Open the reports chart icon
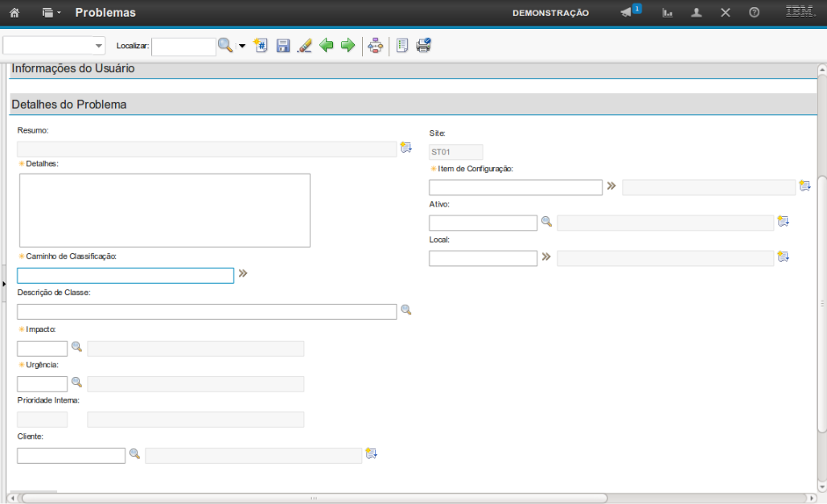The height and width of the screenshot is (504, 827). [668, 13]
